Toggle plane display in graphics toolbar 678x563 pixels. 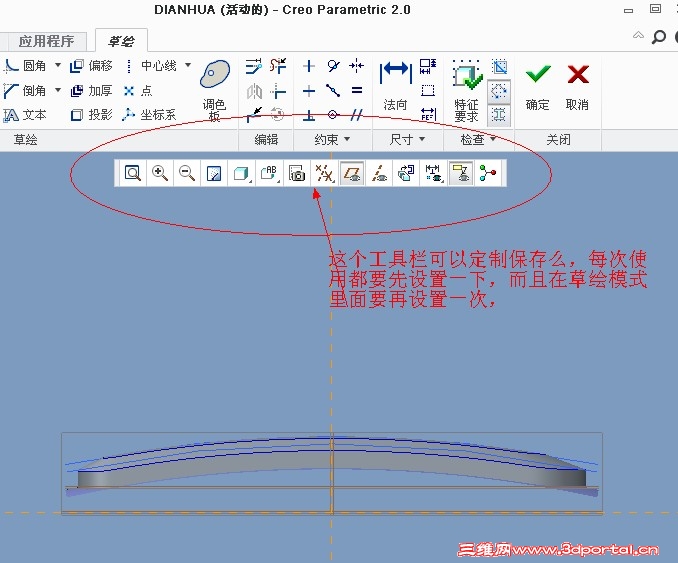coord(352,173)
